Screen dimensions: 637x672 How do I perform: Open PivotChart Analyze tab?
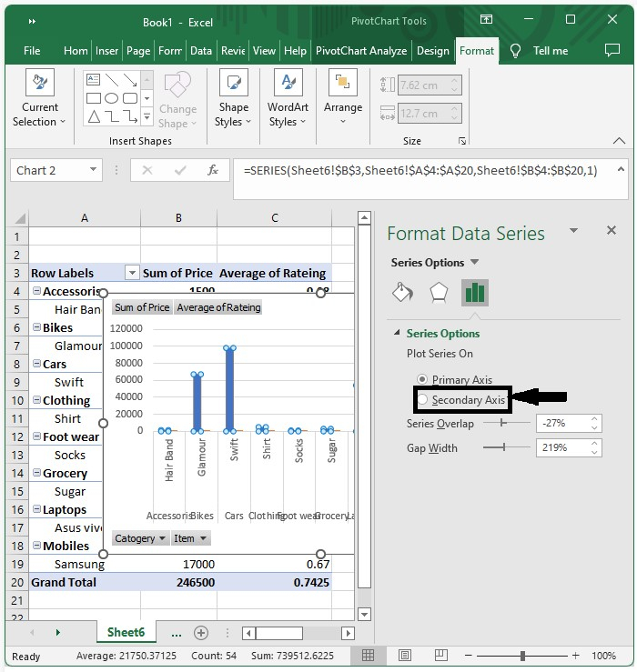(x=361, y=51)
